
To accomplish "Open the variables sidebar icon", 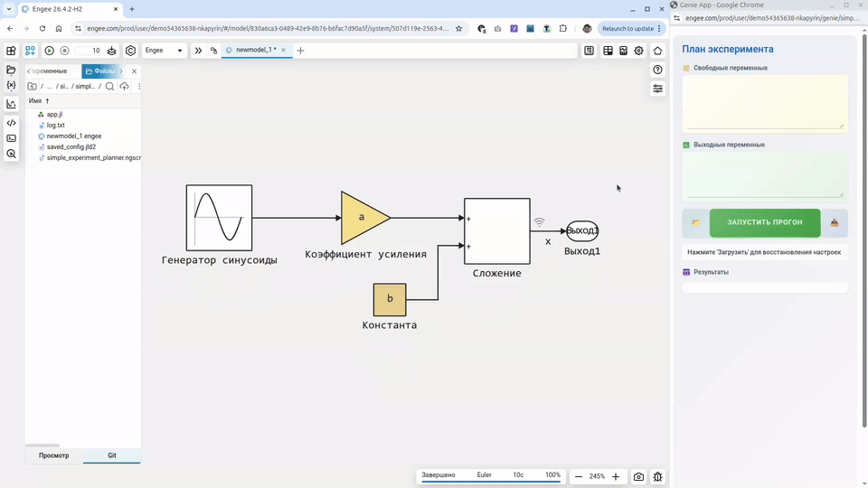I will [x=11, y=85].
